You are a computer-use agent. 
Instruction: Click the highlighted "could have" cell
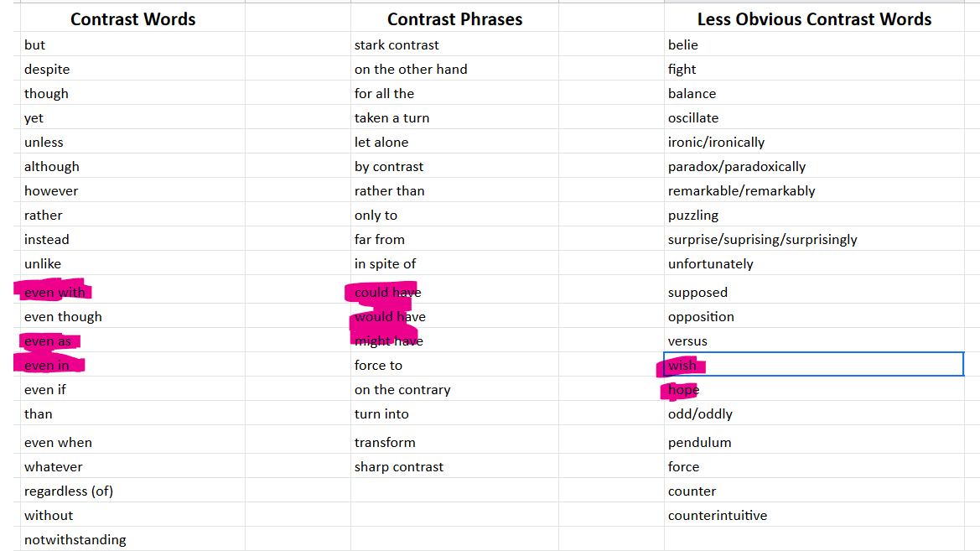(x=387, y=293)
